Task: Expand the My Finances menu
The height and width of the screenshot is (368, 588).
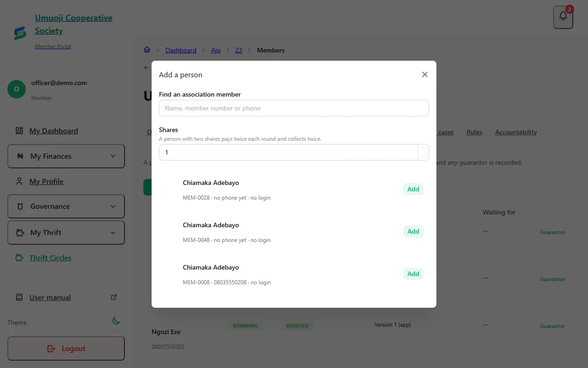Action: point(66,156)
